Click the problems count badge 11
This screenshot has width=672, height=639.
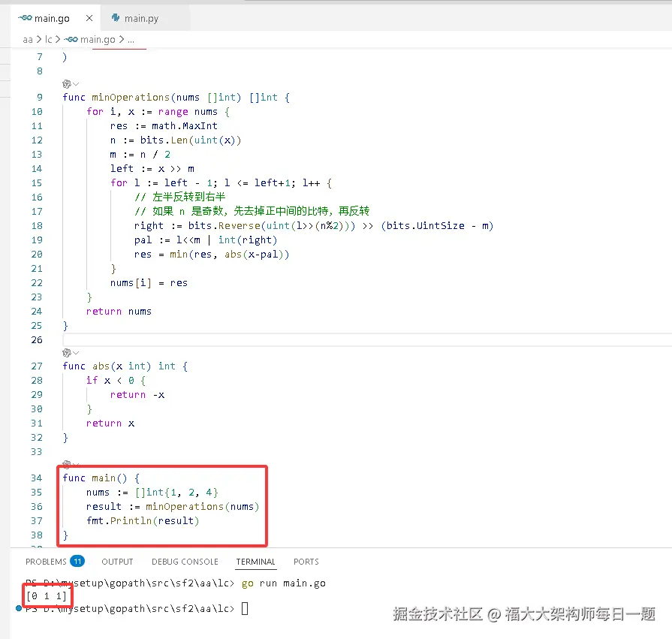[77, 561]
